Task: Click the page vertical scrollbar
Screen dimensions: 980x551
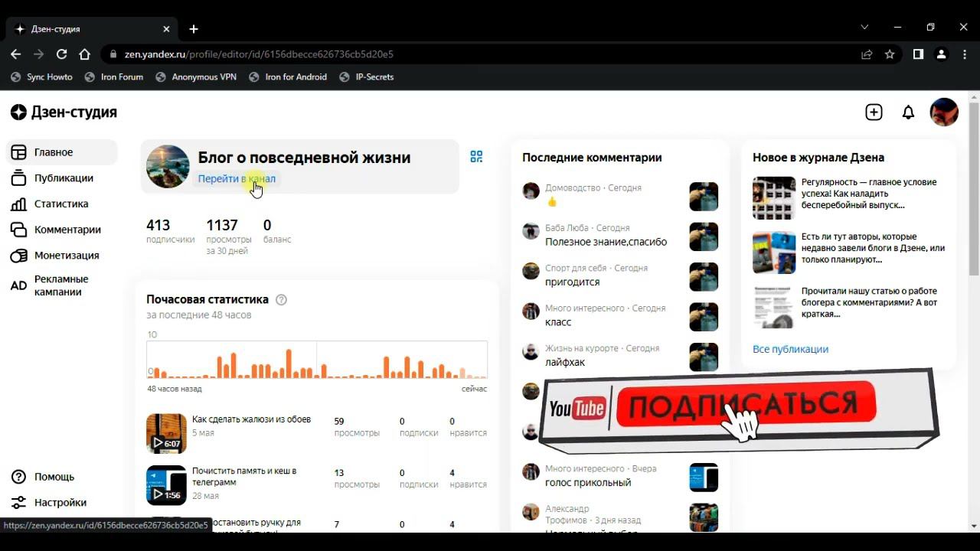Action: tap(974, 187)
